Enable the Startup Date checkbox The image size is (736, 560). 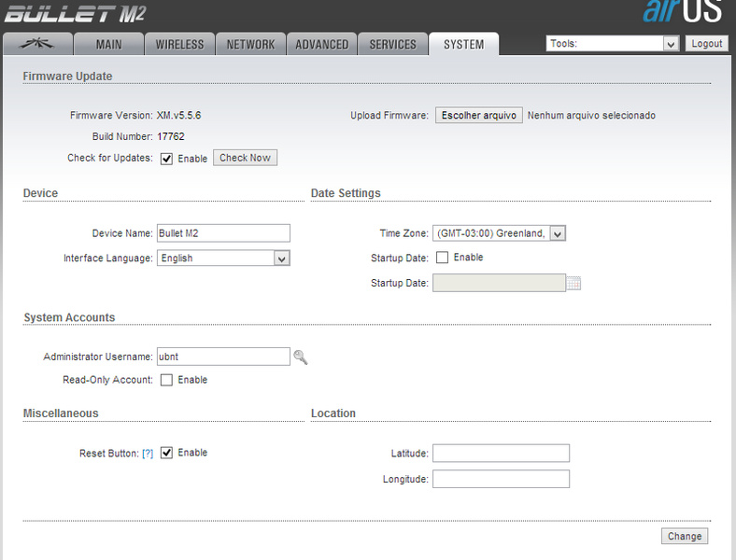442,258
